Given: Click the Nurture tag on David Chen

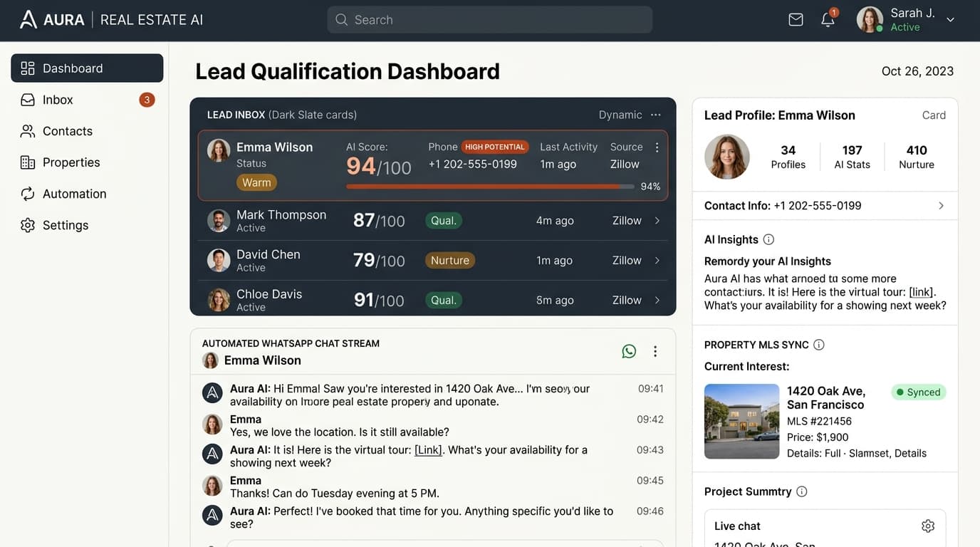Looking at the screenshot, I should pos(450,261).
